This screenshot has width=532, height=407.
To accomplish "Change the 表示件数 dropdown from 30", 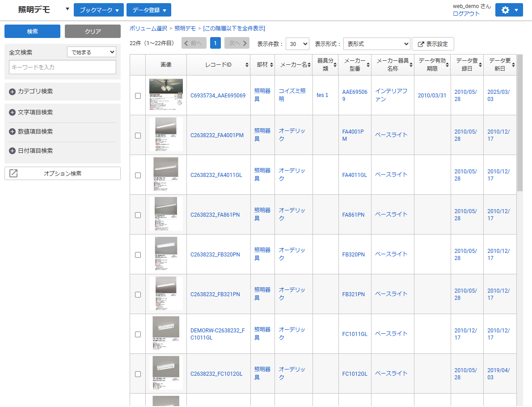I will (x=298, y=44).
